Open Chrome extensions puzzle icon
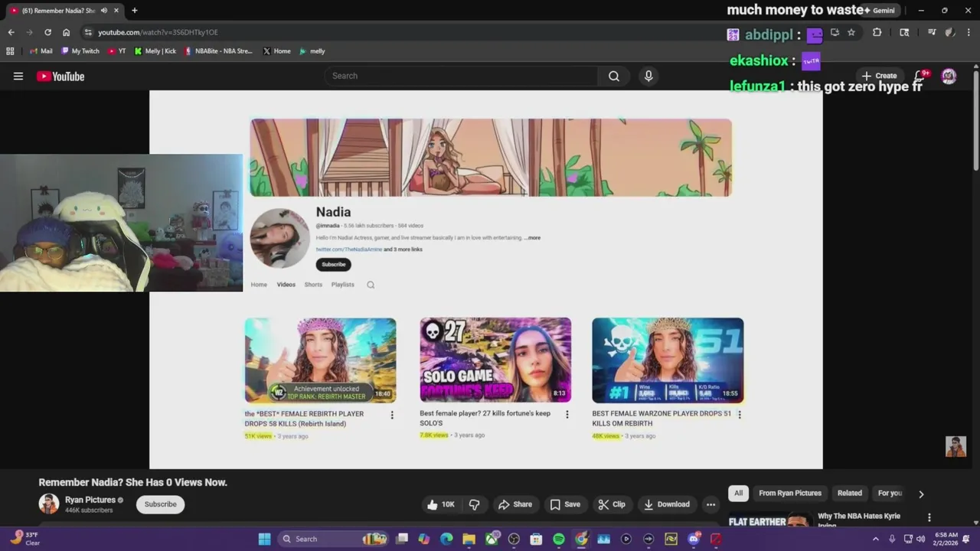Image resolution: width=980 pixels, height=551 pixels. point(877,32)
